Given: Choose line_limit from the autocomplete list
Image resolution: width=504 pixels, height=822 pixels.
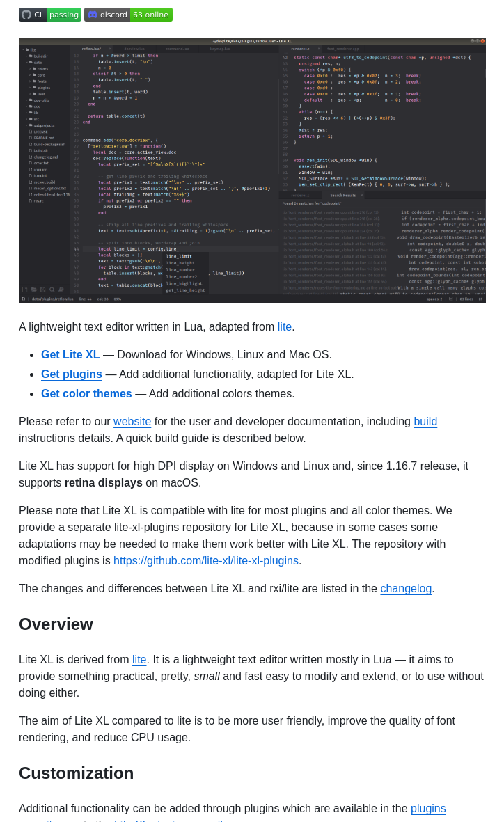Looking at the screenshot, I should point(179,256).
